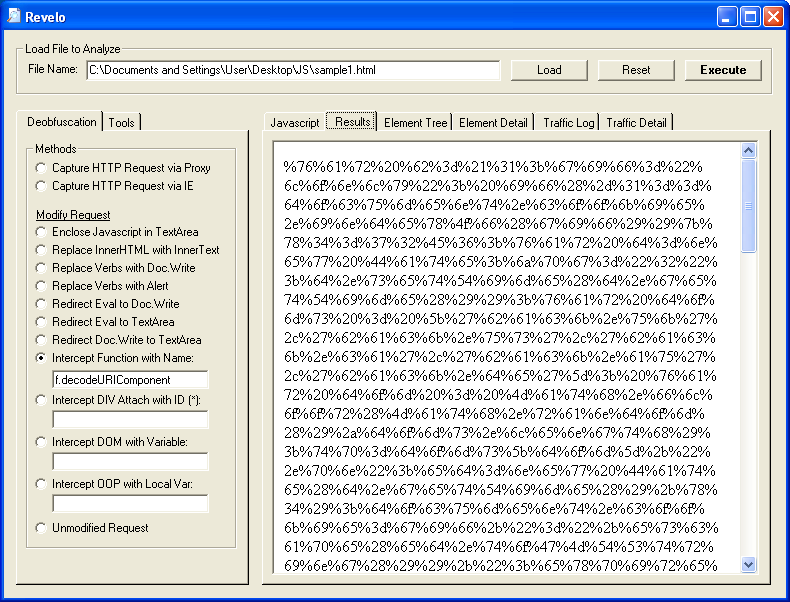Viewport: 790px width, 602px height.
Task: Click the Reset button
Action: (636, 70)
